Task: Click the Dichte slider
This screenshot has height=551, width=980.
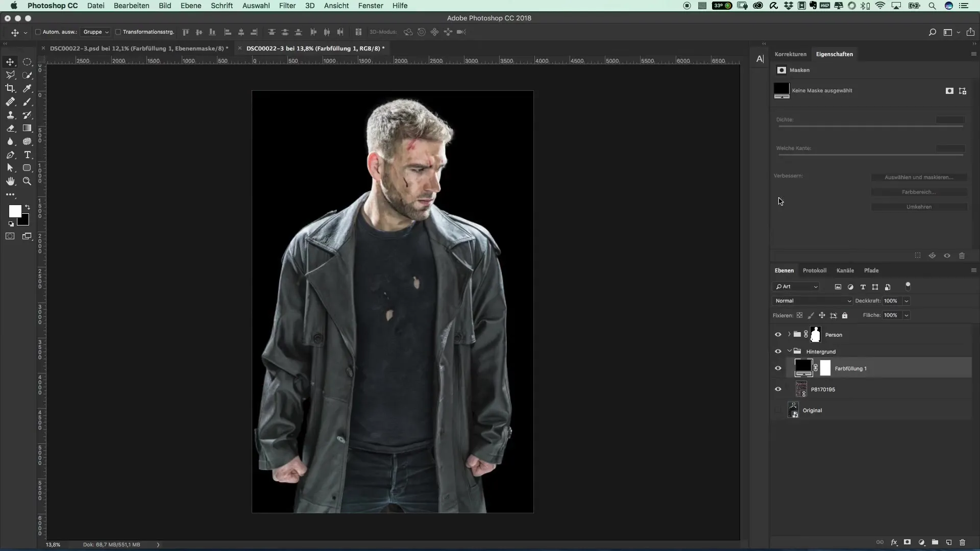Action: [870, 126]
